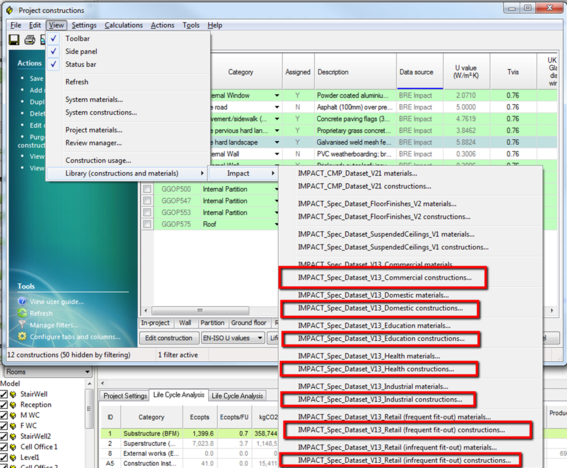
Task: Select IMPACT_Spec_Dataset_V13_Health constructions
Action: [x=376, y=369]
